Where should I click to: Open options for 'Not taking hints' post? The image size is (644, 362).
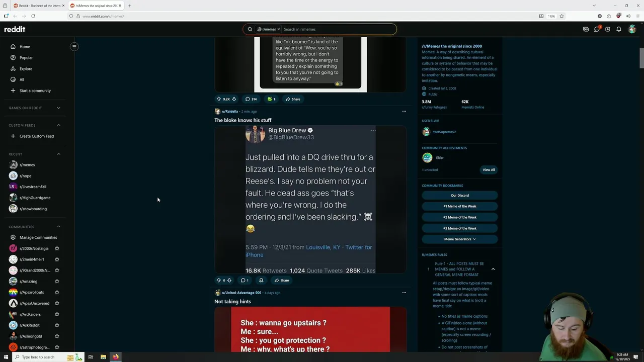click(x=404, y=293)
